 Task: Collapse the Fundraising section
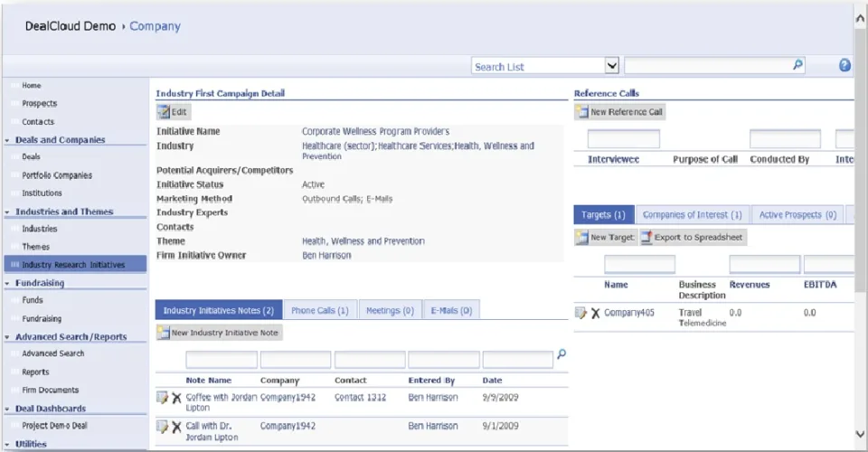7,283
